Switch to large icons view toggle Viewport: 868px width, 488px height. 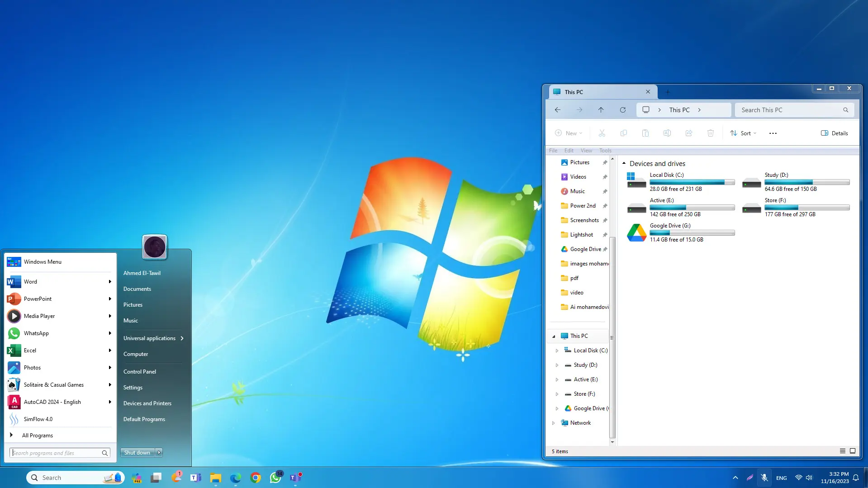point(853,451)
